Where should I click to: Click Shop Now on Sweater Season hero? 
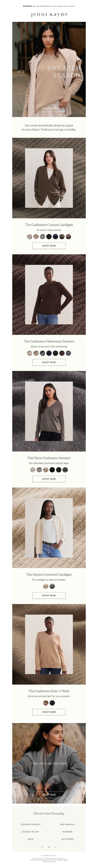[49, 108]
